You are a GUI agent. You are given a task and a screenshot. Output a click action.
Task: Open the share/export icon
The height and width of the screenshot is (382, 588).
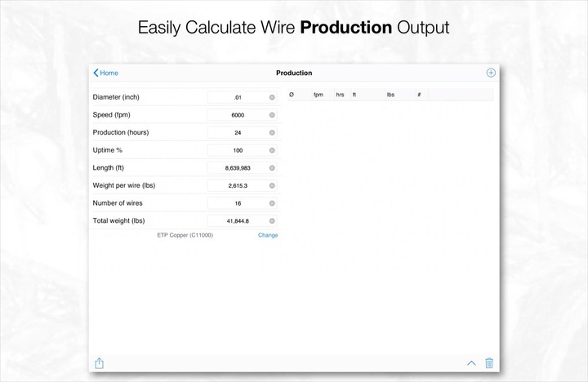100,363
